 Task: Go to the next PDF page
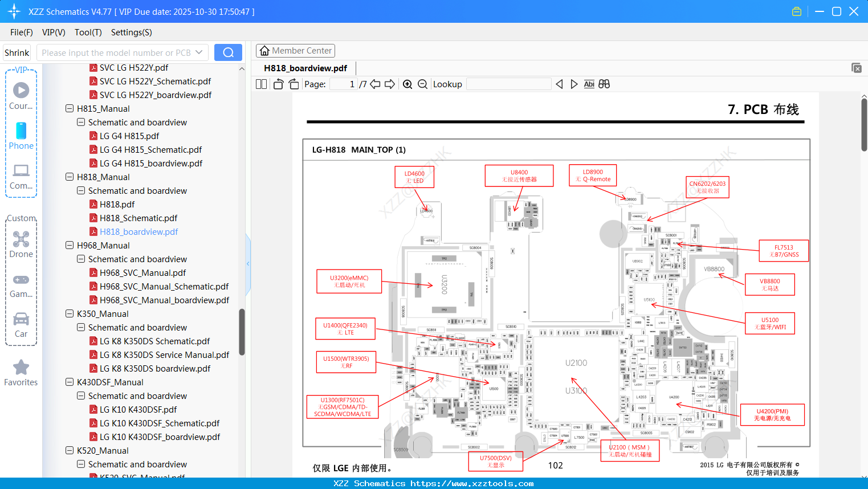(390, 84)
